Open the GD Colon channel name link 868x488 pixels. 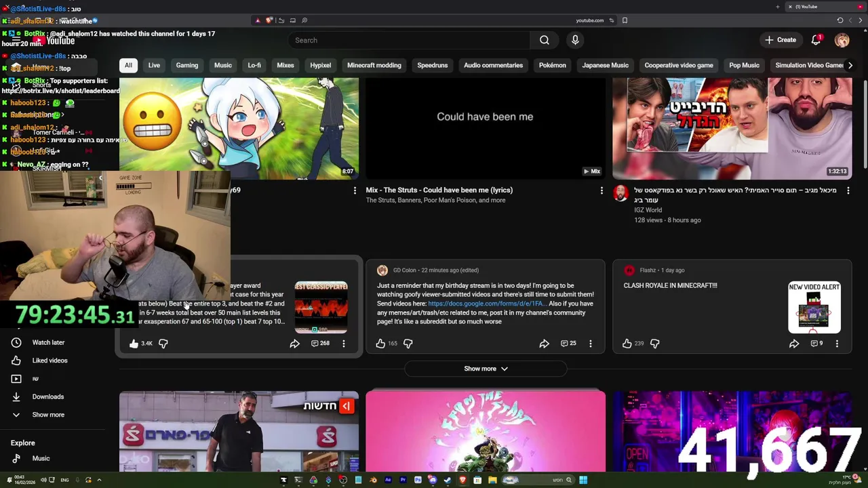(x=405, y=270)
